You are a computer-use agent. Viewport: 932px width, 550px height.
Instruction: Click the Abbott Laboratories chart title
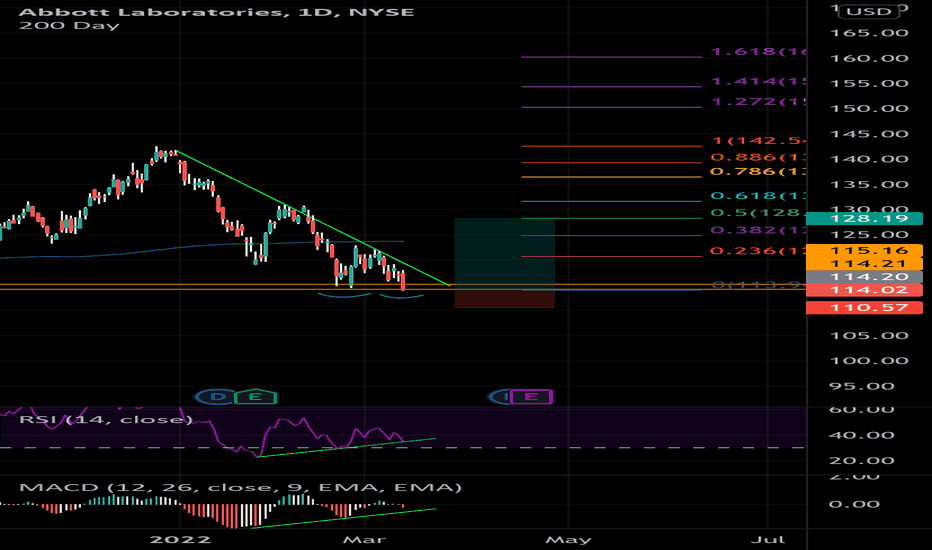point(216,12)
